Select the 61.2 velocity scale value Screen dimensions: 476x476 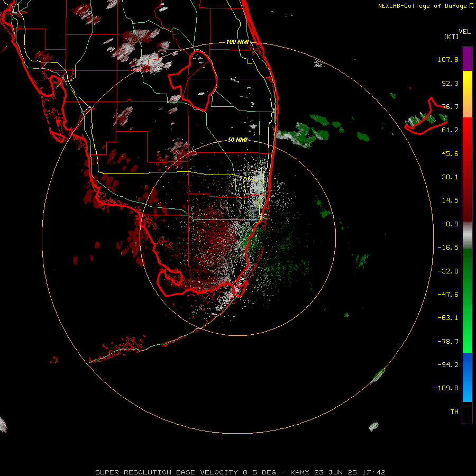[x=450, y=130]
